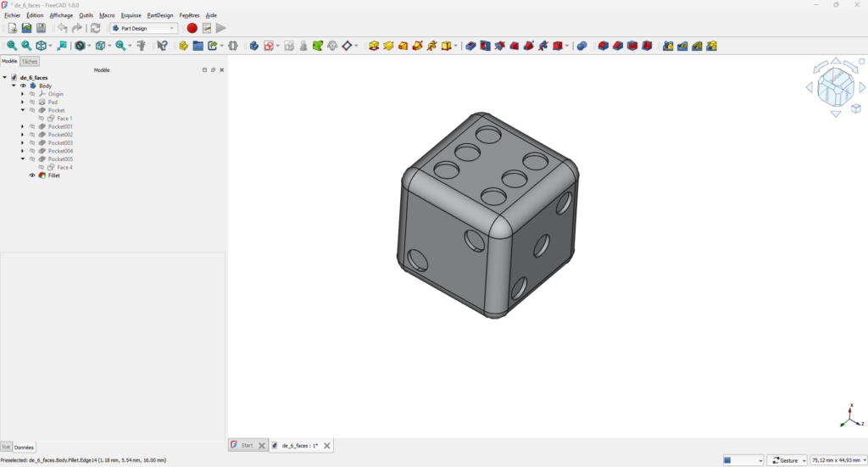This screenshot has width=868, height=467.
Task: Click the red macro record button
Action: click(x=192, y=28)
